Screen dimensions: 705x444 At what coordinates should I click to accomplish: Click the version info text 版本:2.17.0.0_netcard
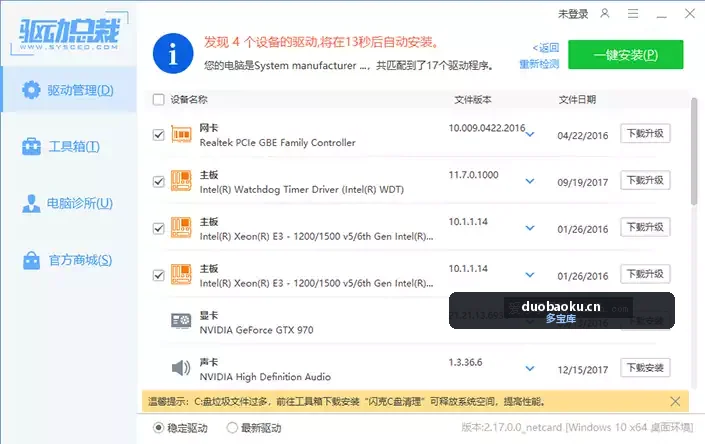tap(577, 427)
